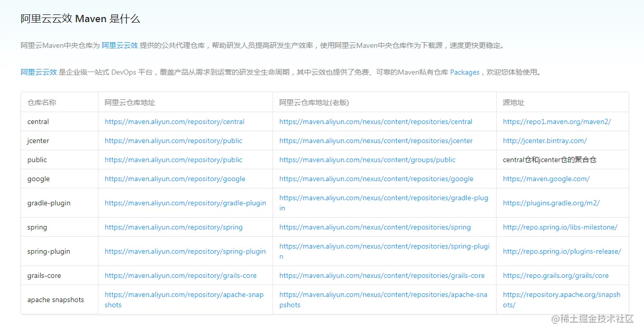
Task: Open repo.grails.org/grails/core link
Action: click(x=556, y=276)
